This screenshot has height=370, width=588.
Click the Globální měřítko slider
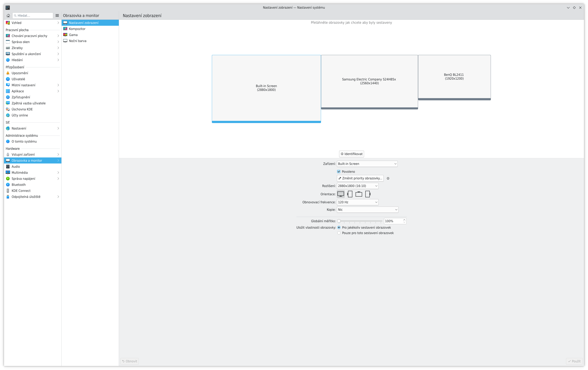(x=360, y=221)
